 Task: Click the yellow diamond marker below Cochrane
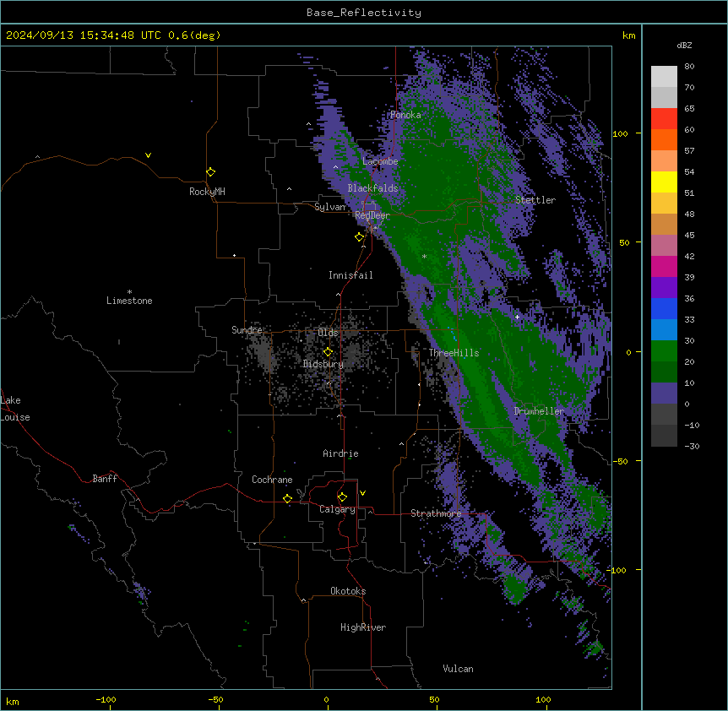(x=288, y=498)
